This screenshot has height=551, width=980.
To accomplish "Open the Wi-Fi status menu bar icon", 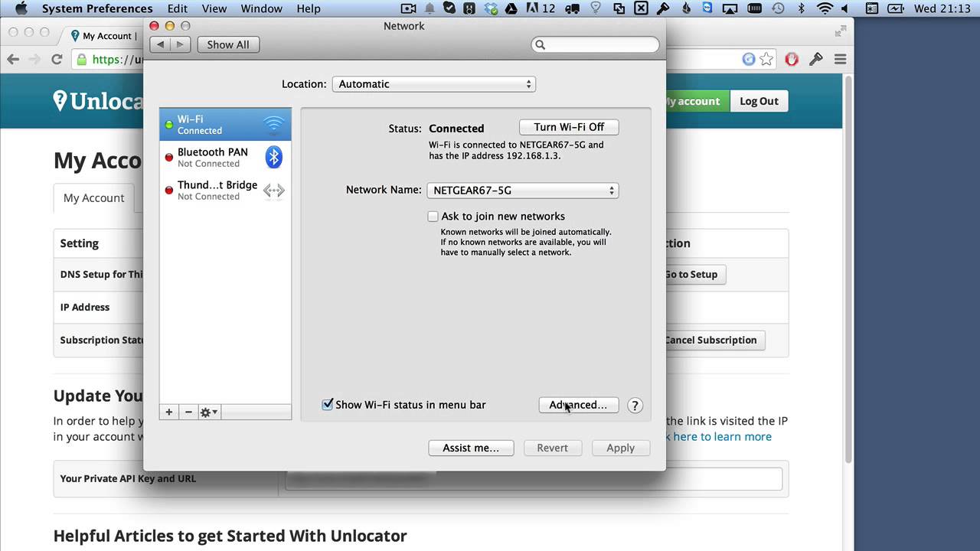I will (x=824, y=8).
